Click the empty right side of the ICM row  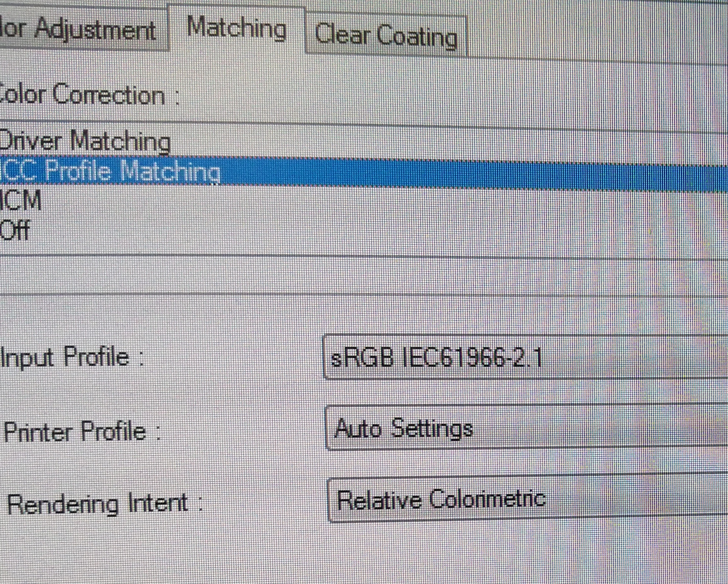click(411, 204)
